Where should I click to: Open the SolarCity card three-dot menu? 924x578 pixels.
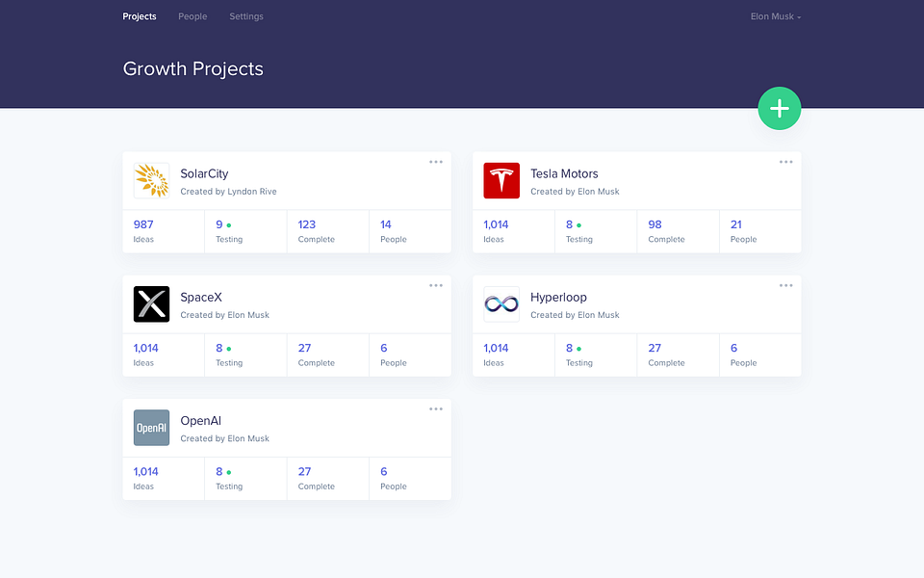click(435, 162)
